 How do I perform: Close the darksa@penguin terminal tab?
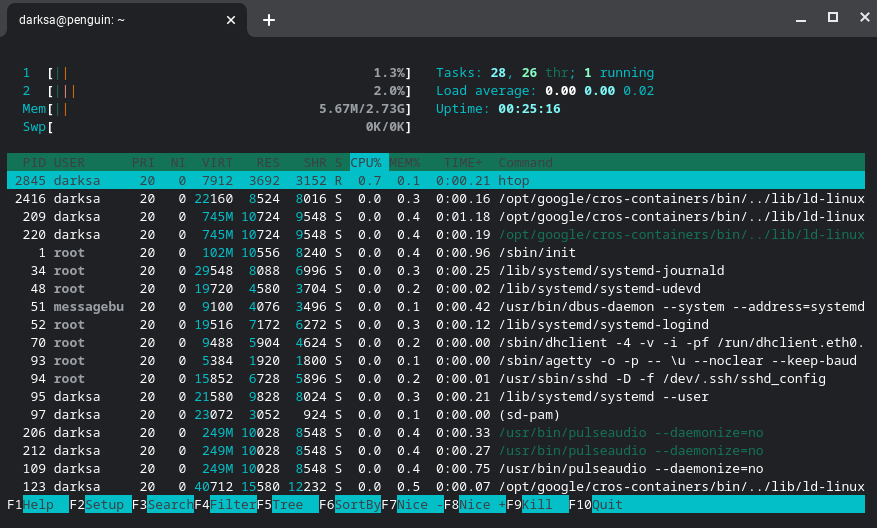coord(231,19)
